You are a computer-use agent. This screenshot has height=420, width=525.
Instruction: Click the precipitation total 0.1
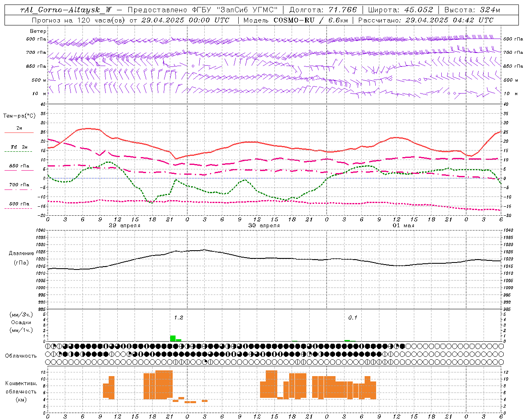[x=353, y=318]
